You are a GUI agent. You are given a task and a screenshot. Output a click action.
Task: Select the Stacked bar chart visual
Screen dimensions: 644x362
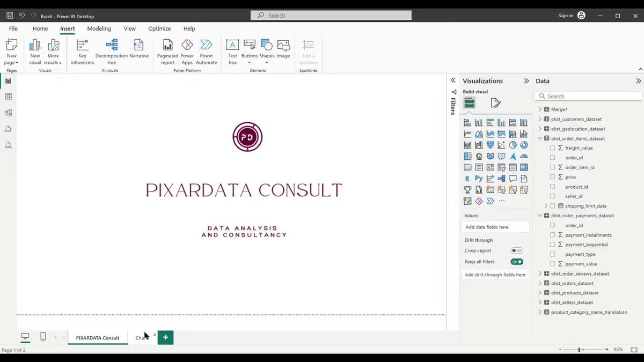pos(467,123)
